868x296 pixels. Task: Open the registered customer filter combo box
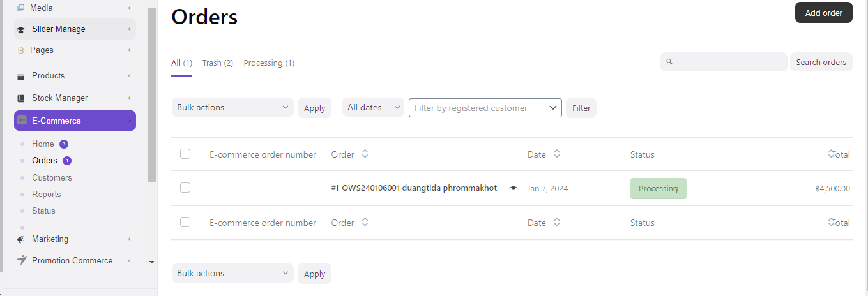[485, 108]
